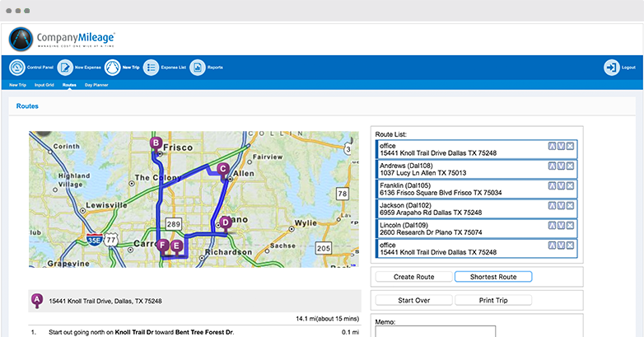Open the Day Planner sub-tab

pyautogui.click(x=96, y=85)
